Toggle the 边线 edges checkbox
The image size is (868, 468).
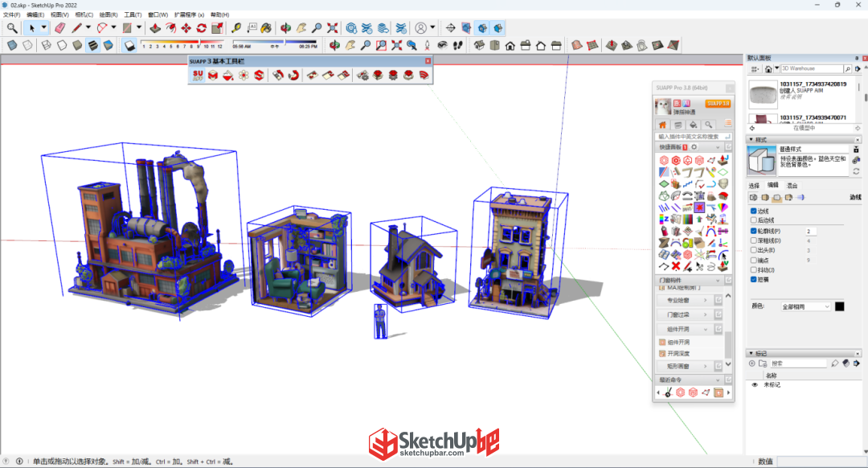point(753,211)
